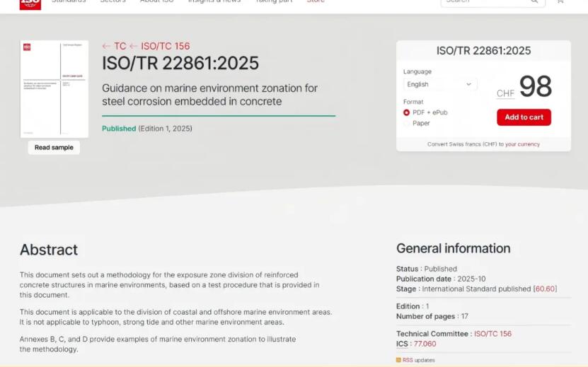Select the PDF + ePub format
This screenshot has height=367, width=588.
tap(407, 112)
